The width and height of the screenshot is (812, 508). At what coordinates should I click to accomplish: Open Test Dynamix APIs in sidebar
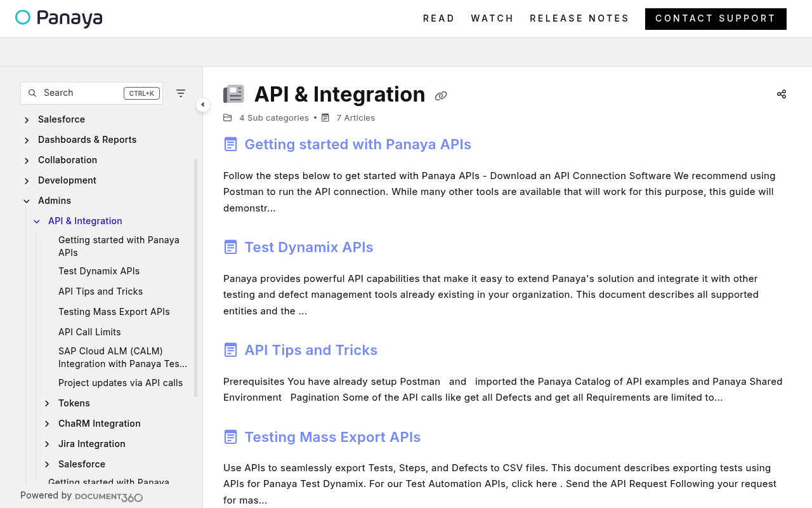click(99, 271)
